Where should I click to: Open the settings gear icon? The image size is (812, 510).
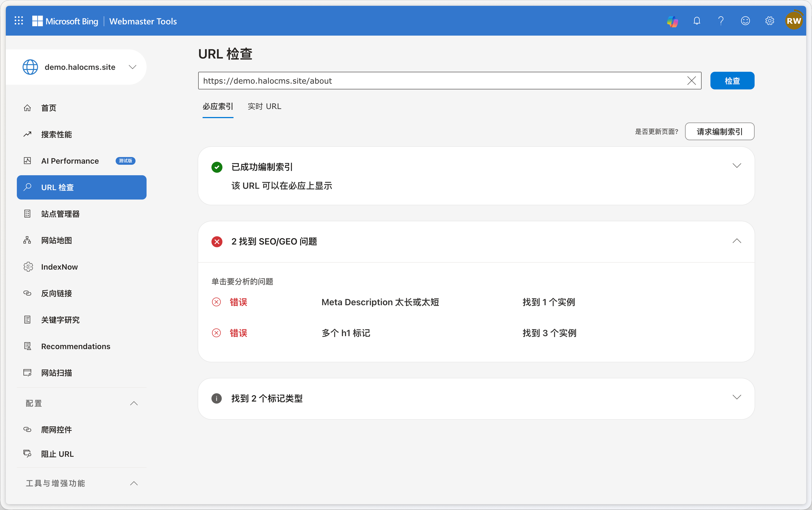[769, 21]
